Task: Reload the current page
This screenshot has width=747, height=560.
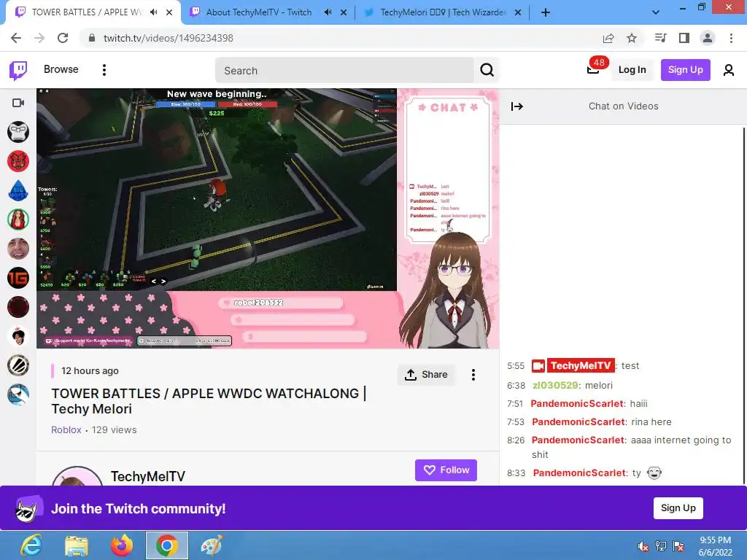Action: coord(63,38)
